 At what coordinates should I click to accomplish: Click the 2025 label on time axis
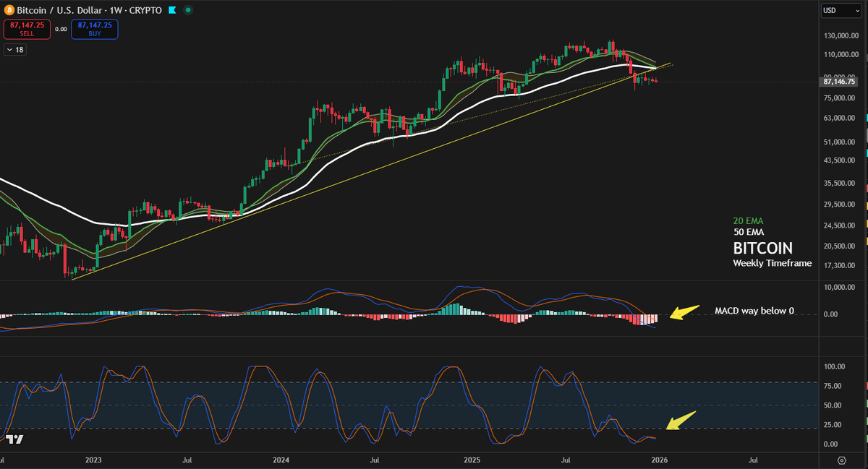(472, 460)
